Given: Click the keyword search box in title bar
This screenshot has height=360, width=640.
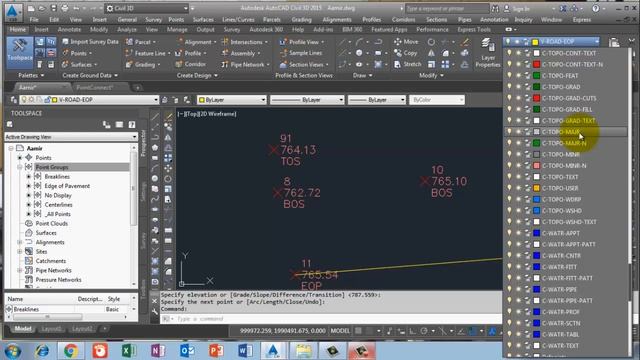Looking at the screenshot, I should (447, 8).
